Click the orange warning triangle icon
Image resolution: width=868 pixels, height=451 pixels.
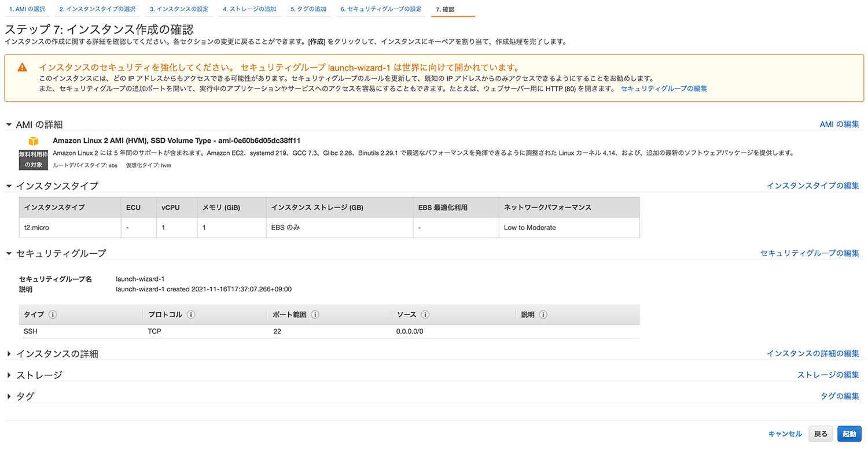click(22, 67)
